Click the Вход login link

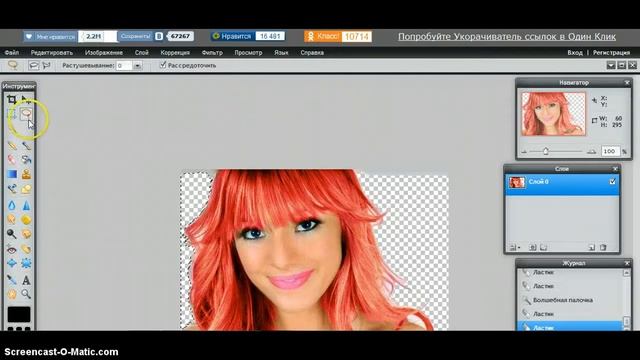[x=575, y=53]
